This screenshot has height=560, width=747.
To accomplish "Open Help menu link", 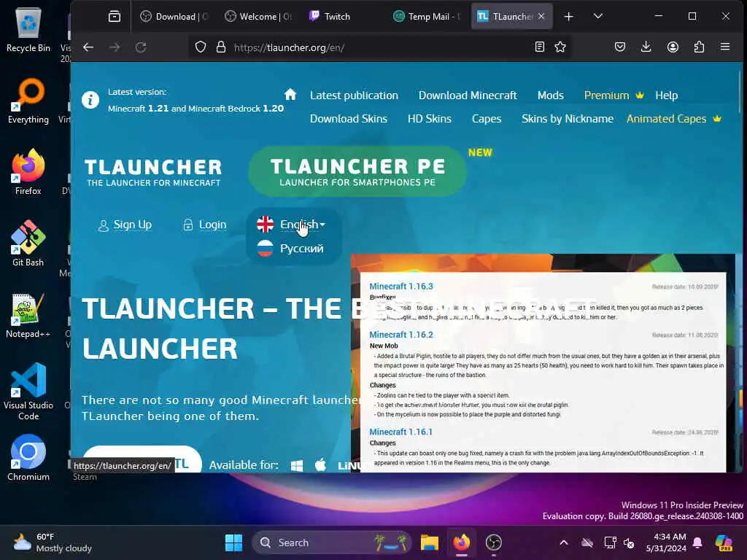I will point(666,96).
